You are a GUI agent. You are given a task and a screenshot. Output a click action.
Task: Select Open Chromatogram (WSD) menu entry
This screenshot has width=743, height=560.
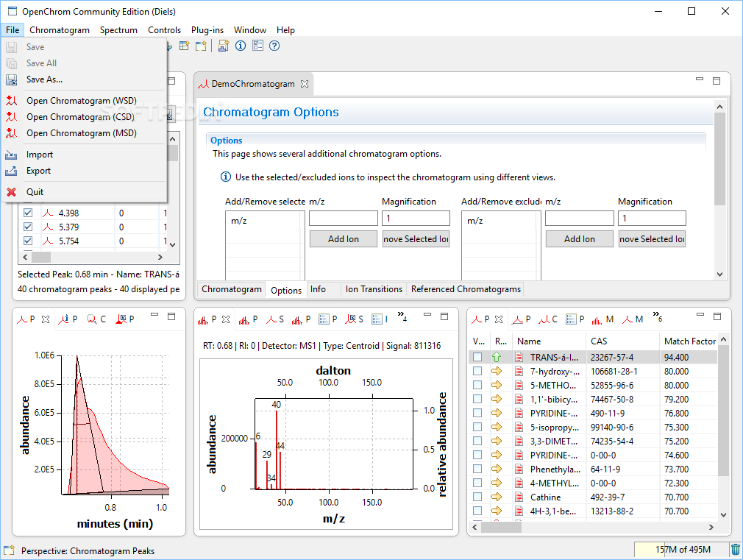point(85,101)
